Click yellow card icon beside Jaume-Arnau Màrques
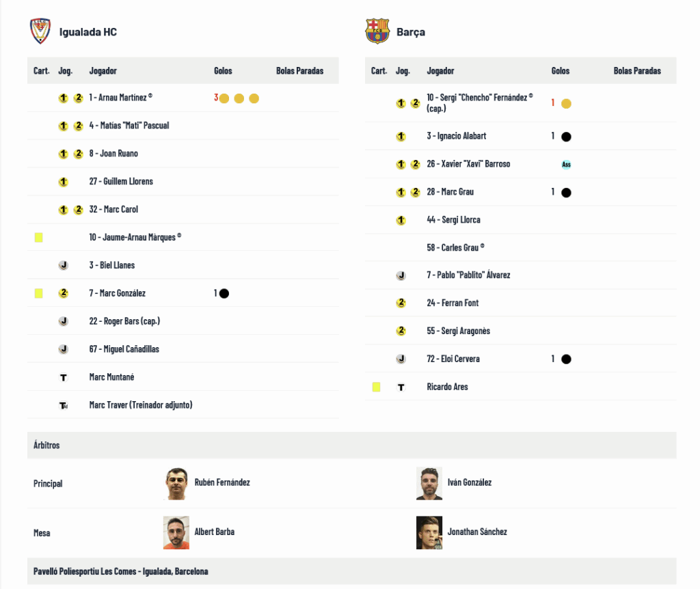The image size is (700, 589). pyautogui.click(x=39, y=237)
